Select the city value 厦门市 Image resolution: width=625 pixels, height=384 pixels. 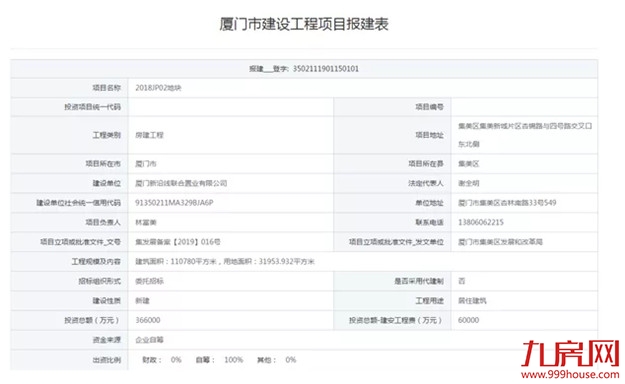pos(146,164)
